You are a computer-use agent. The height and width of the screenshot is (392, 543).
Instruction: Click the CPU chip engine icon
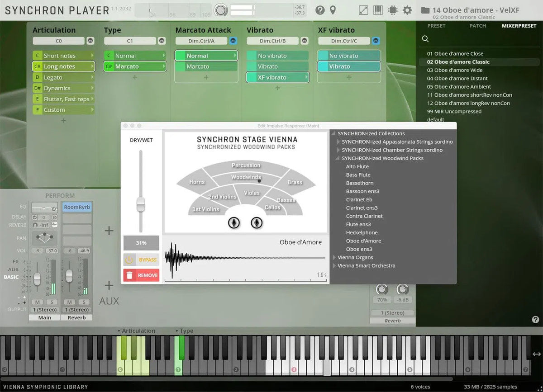pos(392,10)
